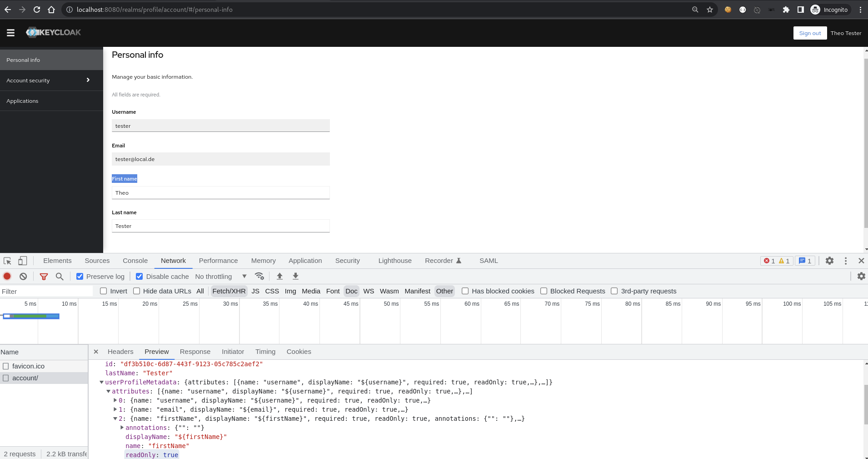Open DevTools settings gear

829,260
